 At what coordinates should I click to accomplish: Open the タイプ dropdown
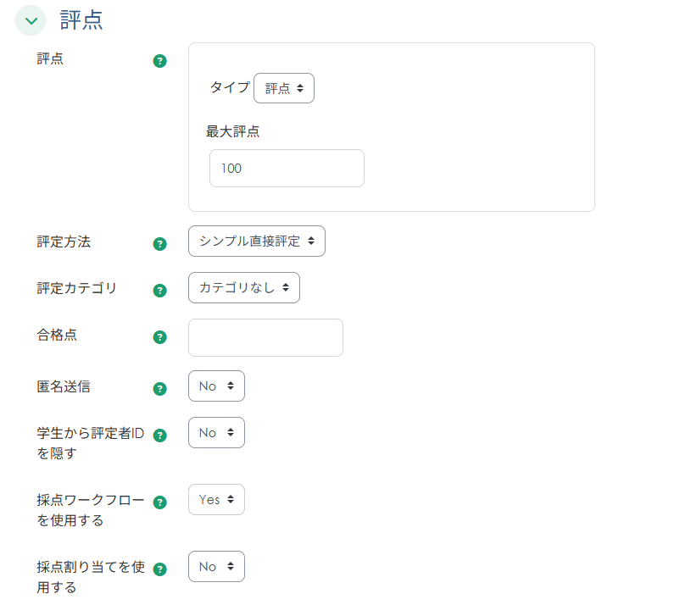(x=284, y=88)
